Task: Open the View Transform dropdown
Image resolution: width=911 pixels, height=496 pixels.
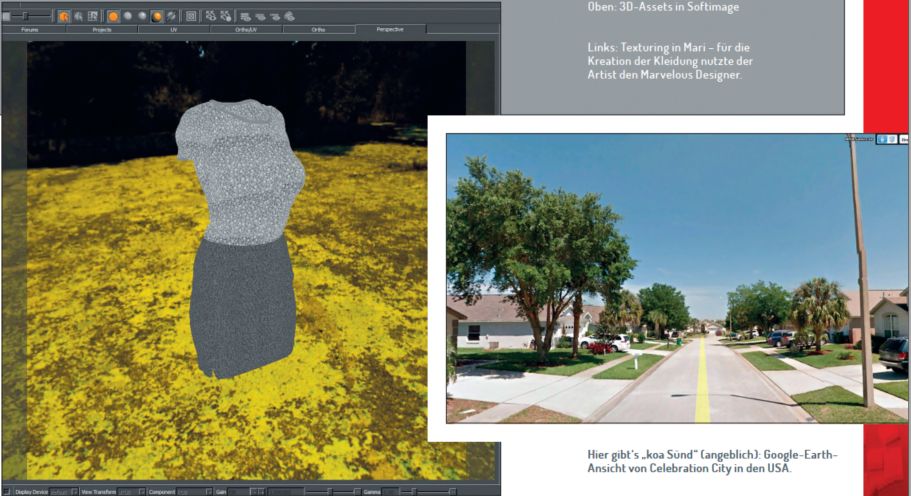Action: (x=130, y=492)
